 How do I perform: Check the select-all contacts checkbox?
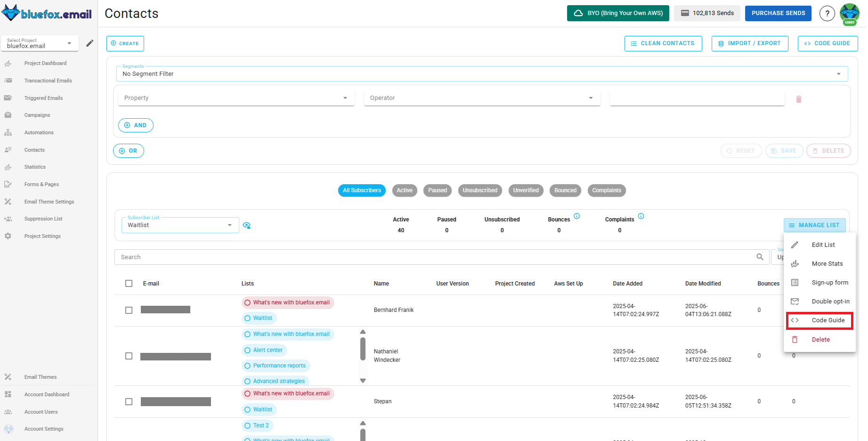click(x=129, y=284)
